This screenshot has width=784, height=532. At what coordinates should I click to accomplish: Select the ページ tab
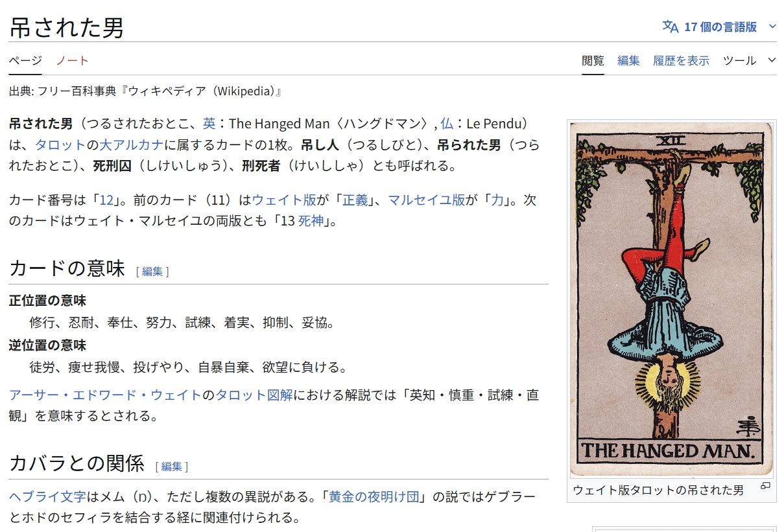[x=25, y=60]
